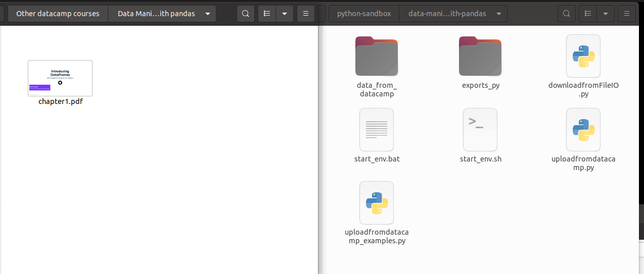Viewport: 644px width, 274px height.
Task: Toggle list view in right file window
Action: click(x=588, y=14)
